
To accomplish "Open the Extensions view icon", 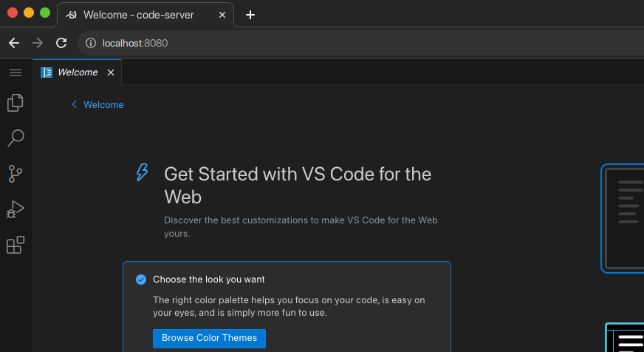I will coord(16,245).
